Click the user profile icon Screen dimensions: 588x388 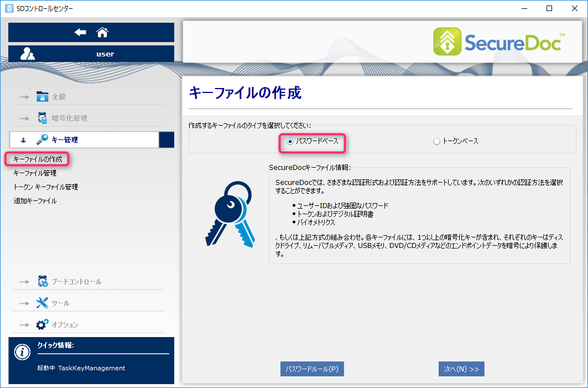[28, 54]
